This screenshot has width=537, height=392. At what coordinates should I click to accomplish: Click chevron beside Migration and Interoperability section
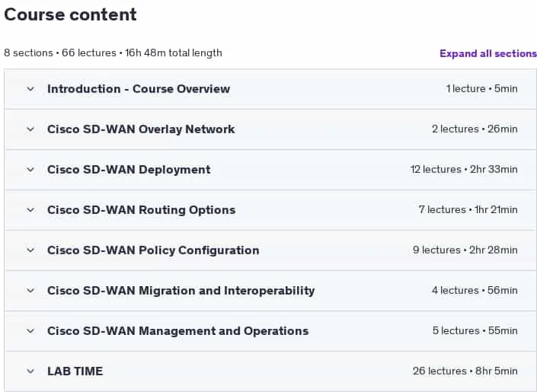click(x=30, y=291)
